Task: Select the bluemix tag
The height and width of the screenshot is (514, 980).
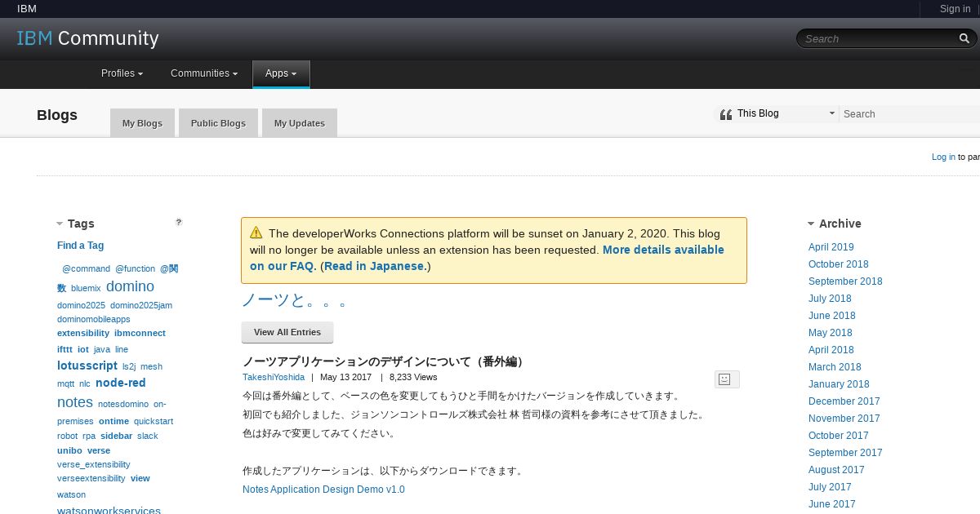Action: [x=86, y=288]
